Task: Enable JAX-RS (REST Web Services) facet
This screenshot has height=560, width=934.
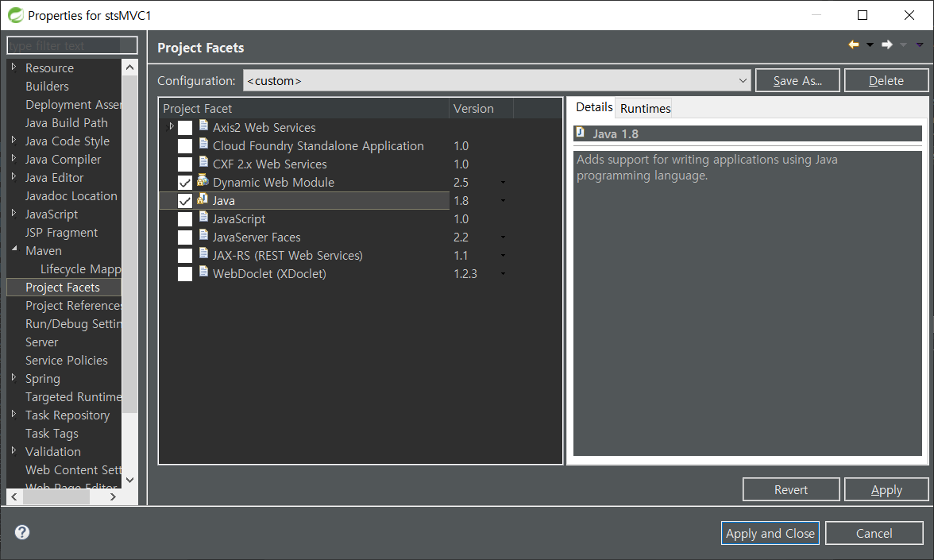Action: pos(185,256)
